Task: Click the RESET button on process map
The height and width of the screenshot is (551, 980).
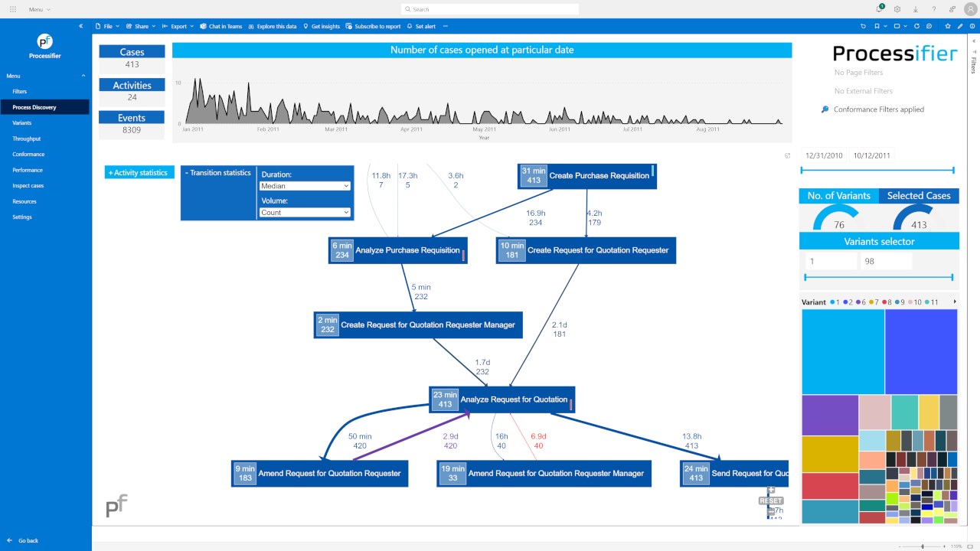Action: click(x=771, y=500)
